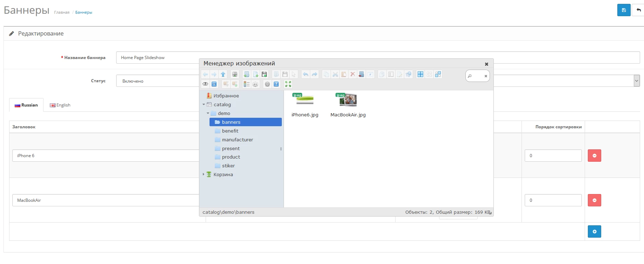Add a new banner row with plus button
Image resolution: width=644 pixels, height=264 pixels.
(594, 231)
